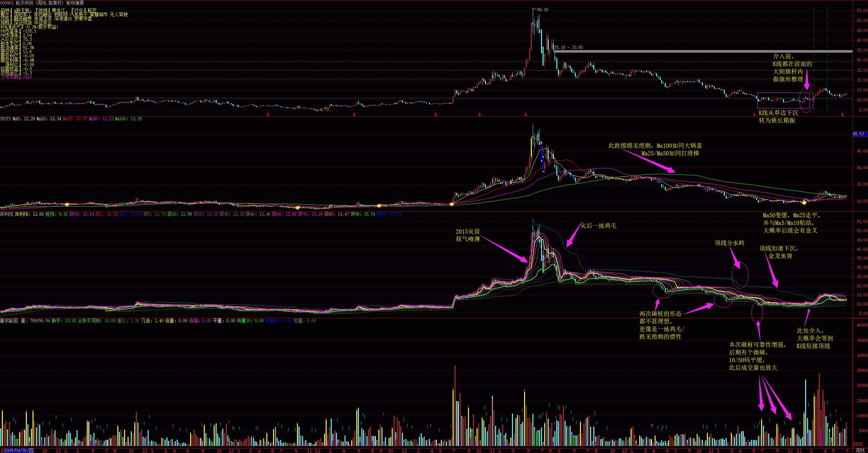Select the 获20: 12.19 legend
This screenshot has width=868, height=453.
(x=206, y=214)
